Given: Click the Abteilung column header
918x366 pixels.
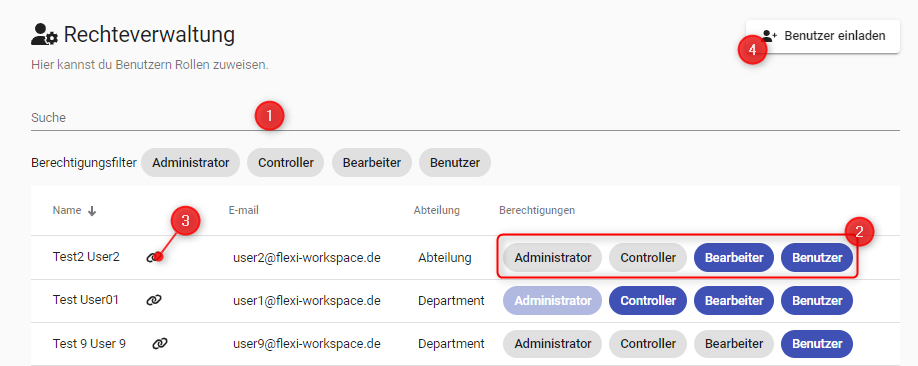Looking at the screenshot, I should point(436,210).
